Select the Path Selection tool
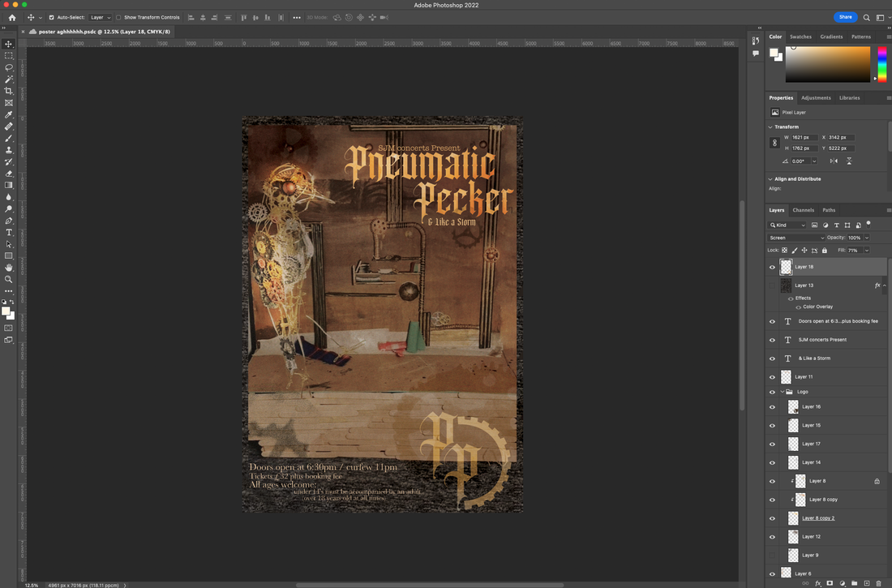This screenshot has width=892, height=588. point(9,244)
